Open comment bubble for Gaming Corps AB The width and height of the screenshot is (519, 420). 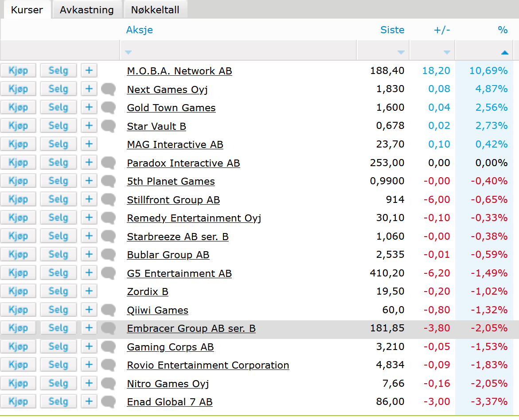pyautogui.click(x=108, y=346)
